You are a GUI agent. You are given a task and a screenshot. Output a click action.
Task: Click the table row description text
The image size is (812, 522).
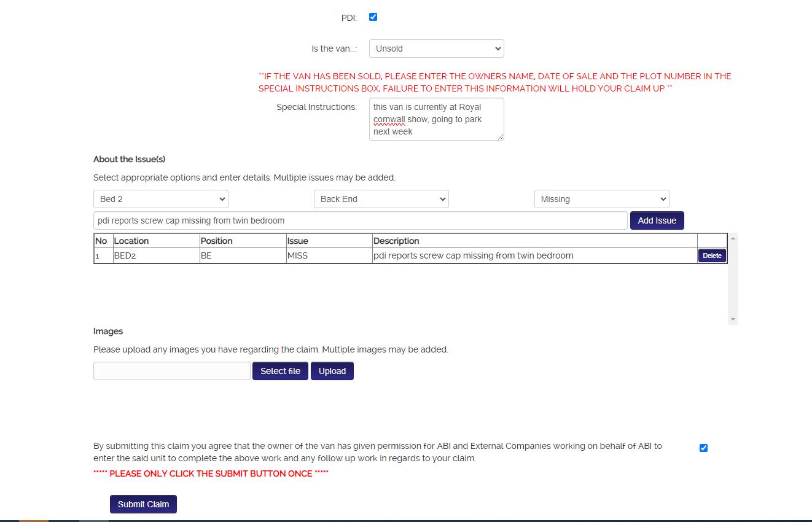pyautogui.click(x=474, y=255)
